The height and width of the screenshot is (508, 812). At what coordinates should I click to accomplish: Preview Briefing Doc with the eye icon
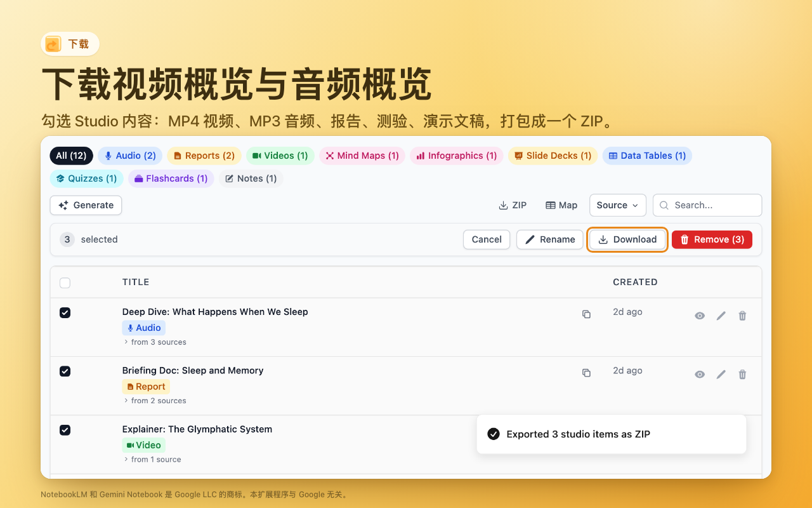pyautogui.click(x=700, y=375)
